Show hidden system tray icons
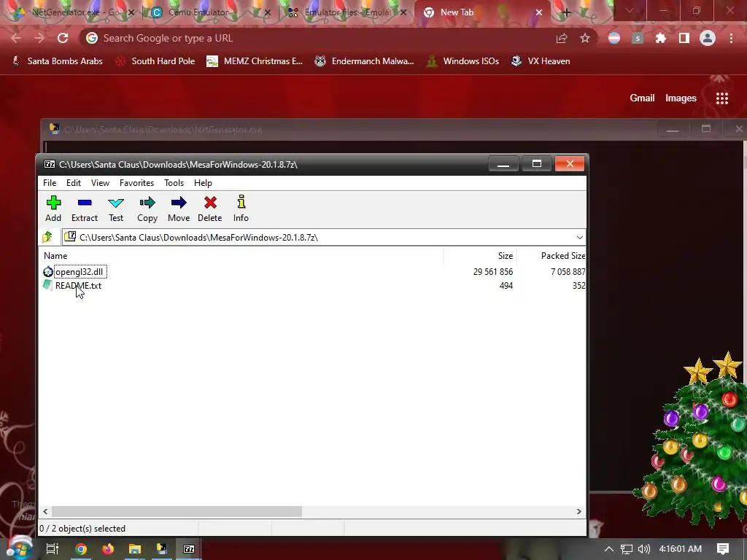747x560 pixels. pos(609,549)
